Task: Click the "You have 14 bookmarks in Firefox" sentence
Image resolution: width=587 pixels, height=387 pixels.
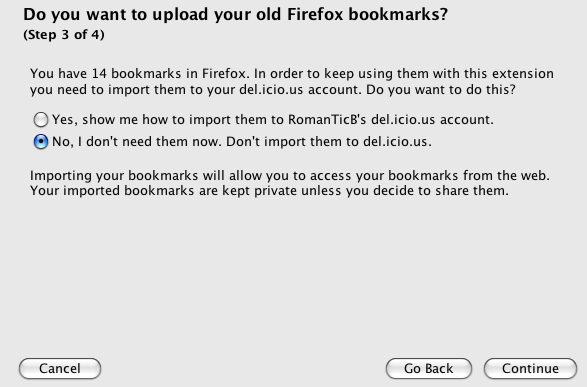Action: pyautogui.click(x=139, y=73)
